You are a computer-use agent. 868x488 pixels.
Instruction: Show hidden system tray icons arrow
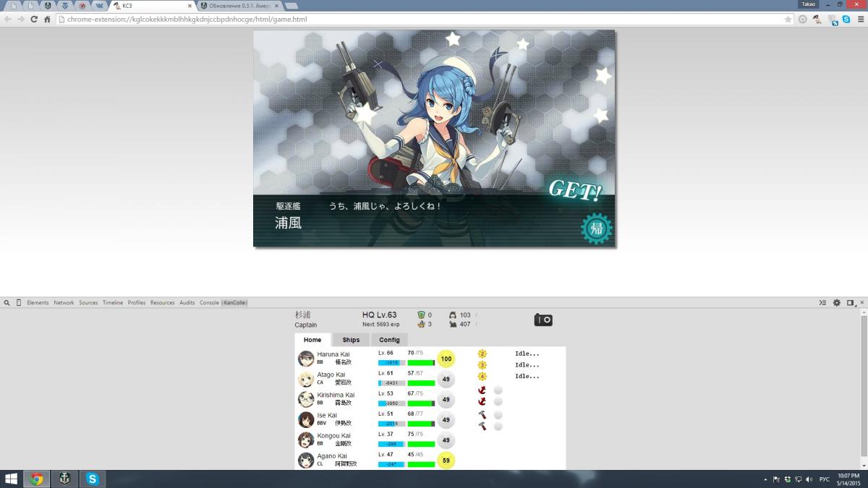pos(765,479)
